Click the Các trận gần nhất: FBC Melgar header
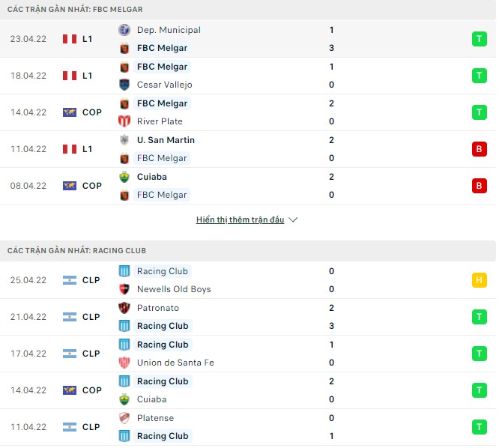 (74, 9)
